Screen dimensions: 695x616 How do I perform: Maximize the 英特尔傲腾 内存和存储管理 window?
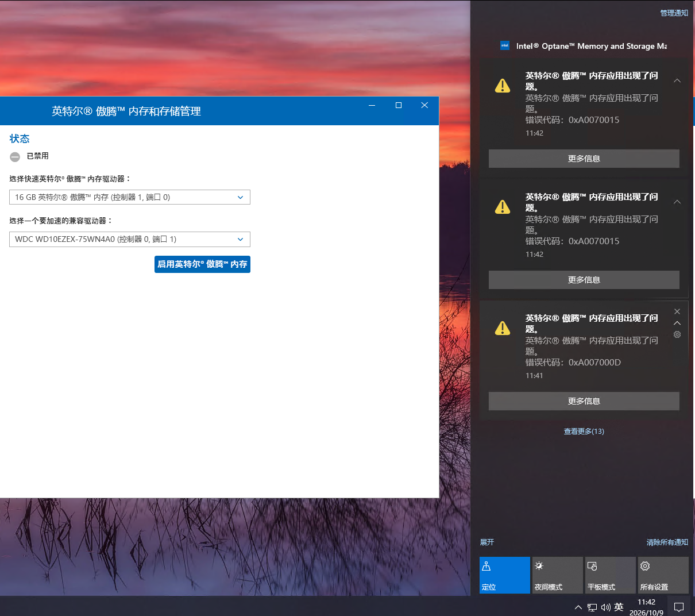[398, 105]
